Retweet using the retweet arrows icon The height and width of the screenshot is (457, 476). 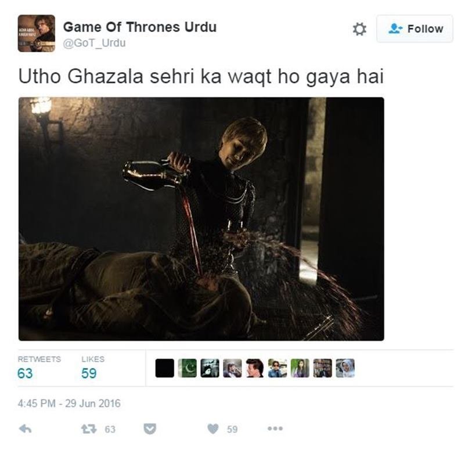pyautogui.click(x=89, y=429)
